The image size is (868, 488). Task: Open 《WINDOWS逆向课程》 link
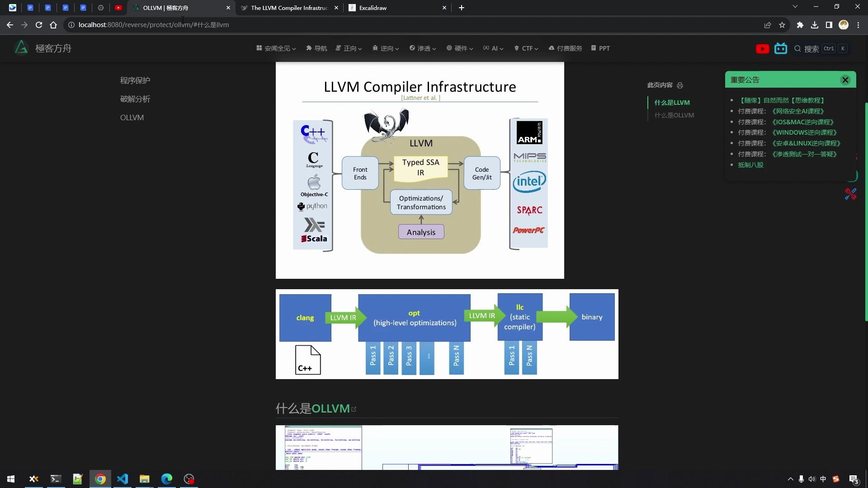(805, 132)
